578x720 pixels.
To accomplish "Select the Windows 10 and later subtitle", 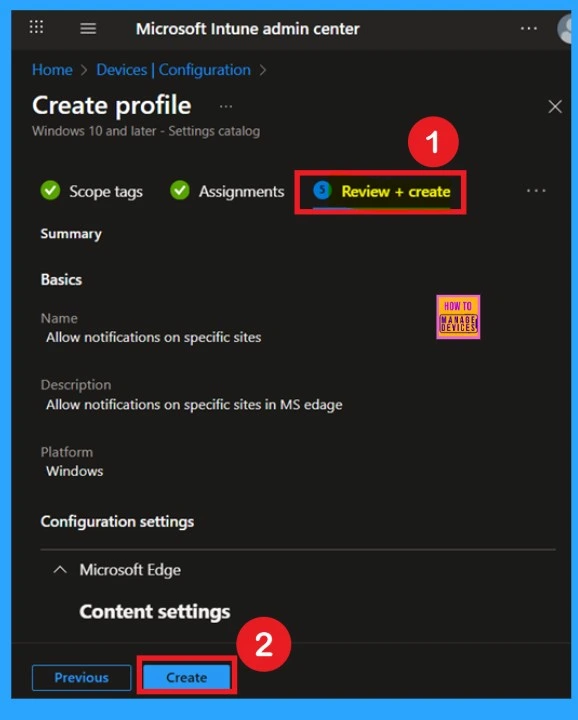I will point(146,131).
